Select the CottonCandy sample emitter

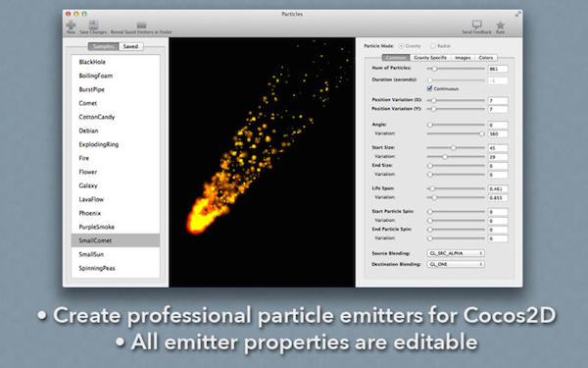click(x=116, y=117)
